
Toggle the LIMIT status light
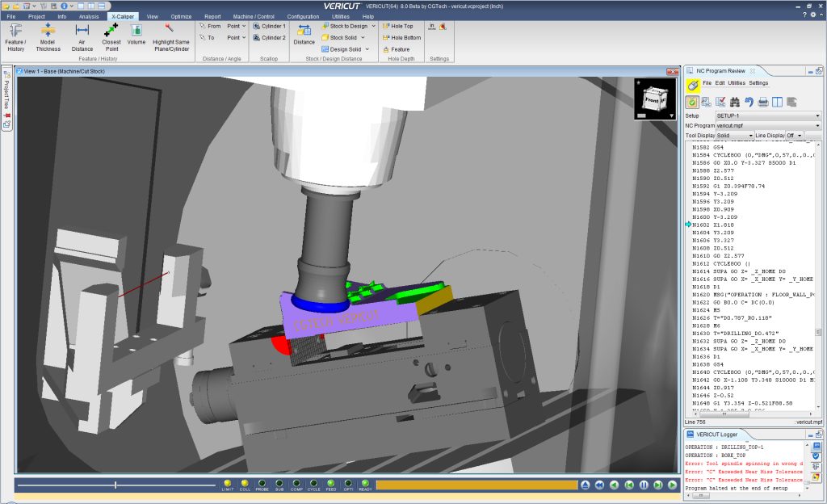[x=228, y=484]
